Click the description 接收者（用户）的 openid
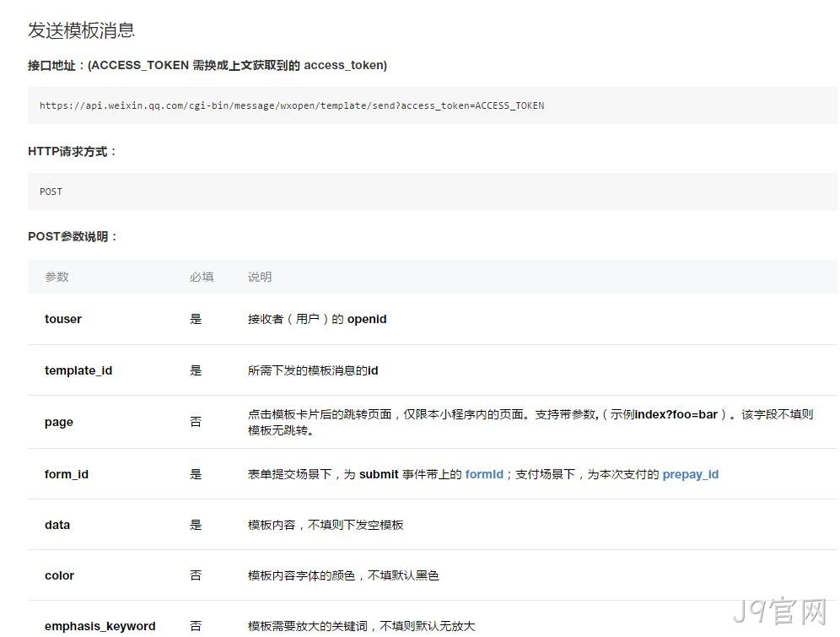Screen dimensions: 840x637 [x=317, y=319]
